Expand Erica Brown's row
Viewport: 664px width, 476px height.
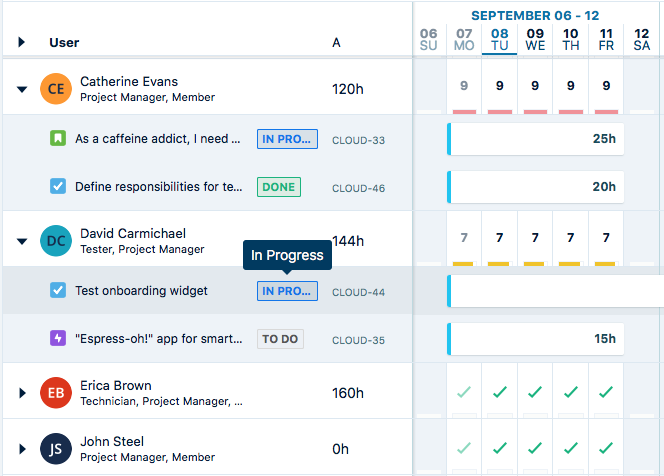pos(22,393)
